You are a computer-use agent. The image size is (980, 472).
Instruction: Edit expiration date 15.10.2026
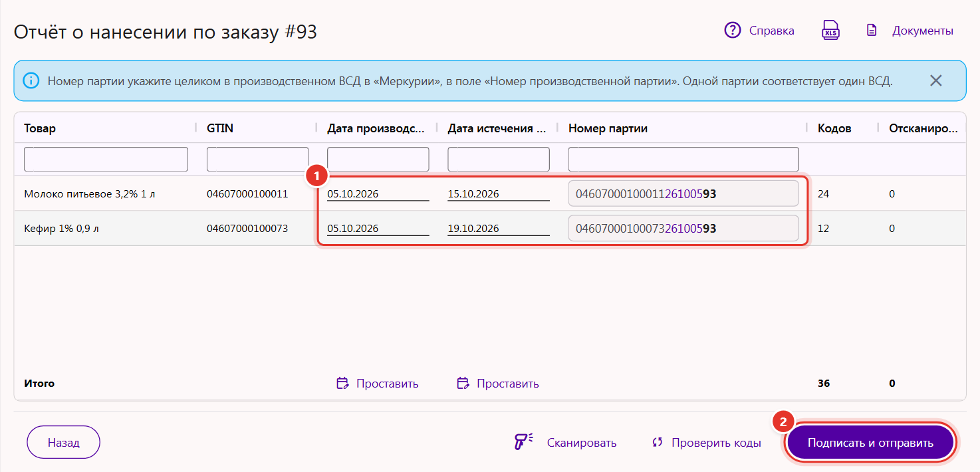click(x=499, y=194)
